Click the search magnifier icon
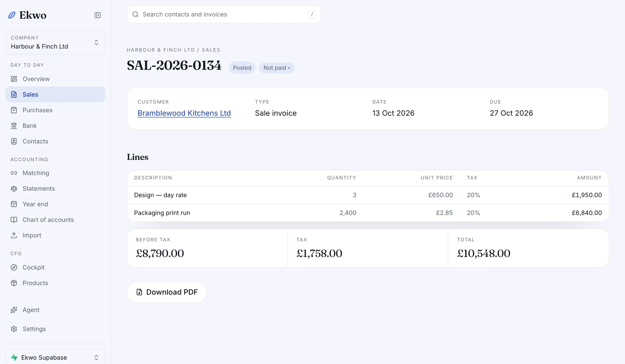 tap(135, 14)
